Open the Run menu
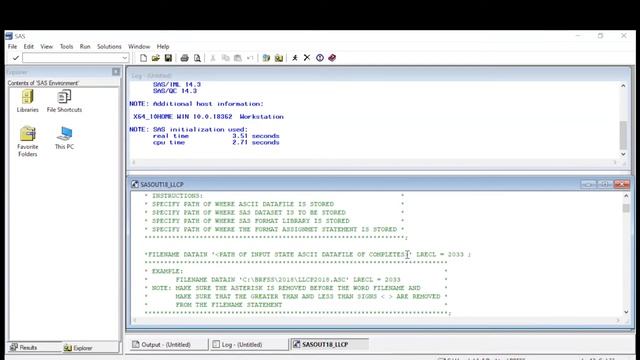Viewport: 640px width, 360px height. pyautogui.click(x=85, y=47)
